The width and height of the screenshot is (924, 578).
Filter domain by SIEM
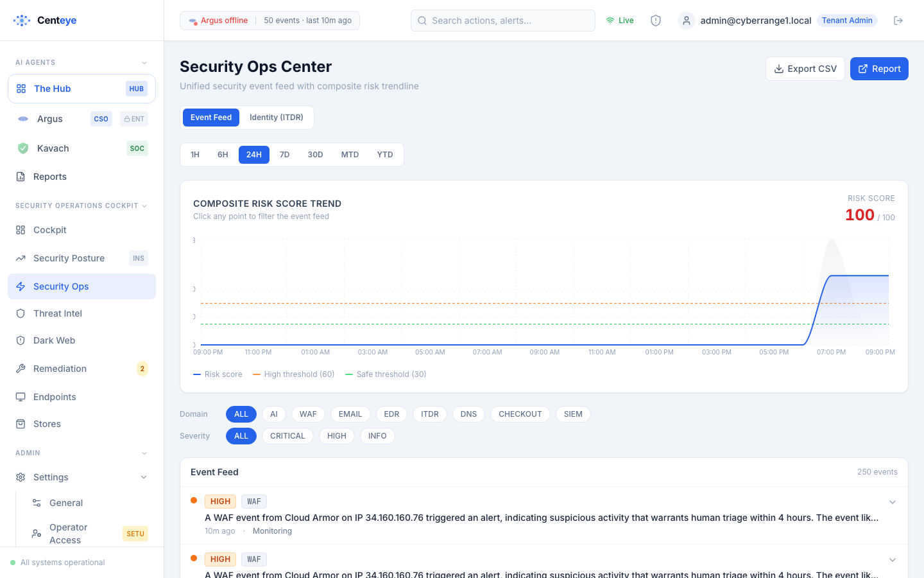[573, 414]
